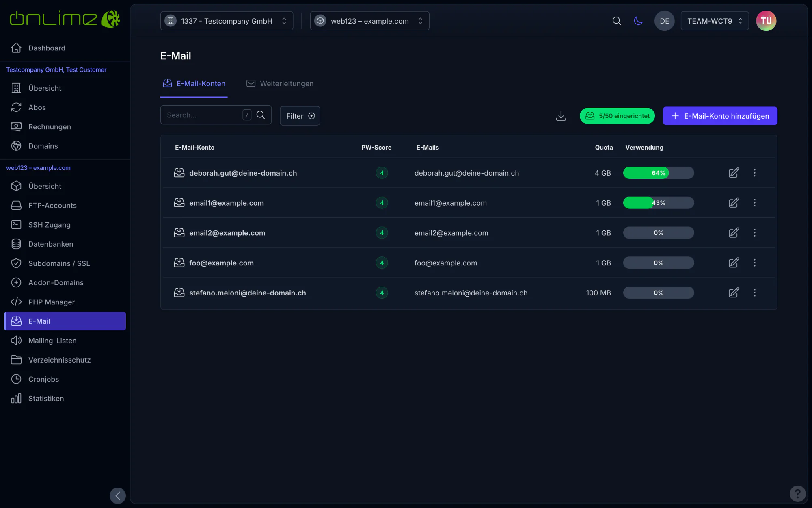
Task: Open customer Übersicht under Testcompany GmbH
Action: (x=65, y=88)
